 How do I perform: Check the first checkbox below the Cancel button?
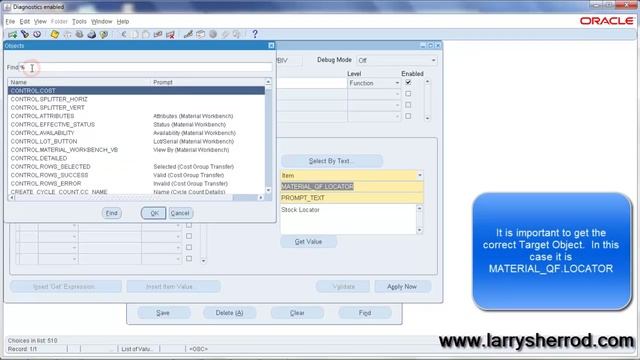click(x=189, y=225)
